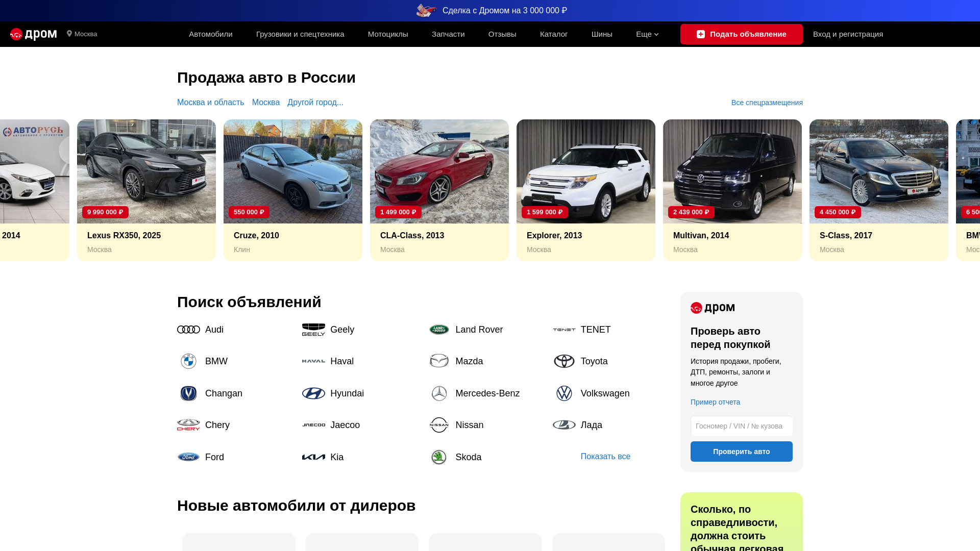The height and width of the screenshot is (551, 980).
Task: Open Все спецразмещения link
Action: [767, 103]
